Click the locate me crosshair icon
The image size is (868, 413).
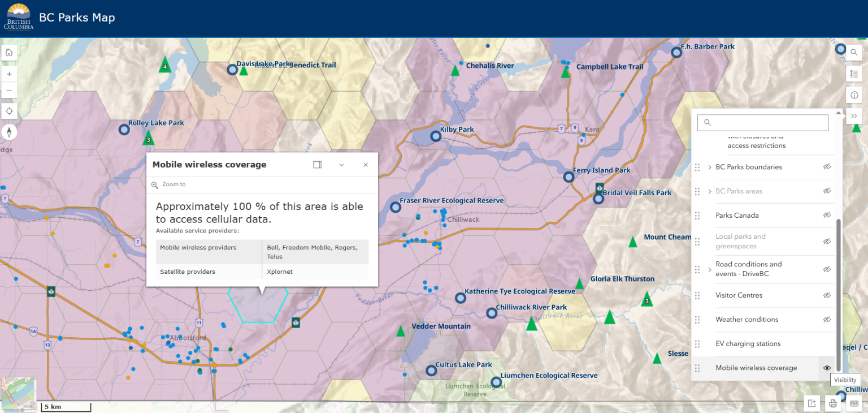(9, 111)
